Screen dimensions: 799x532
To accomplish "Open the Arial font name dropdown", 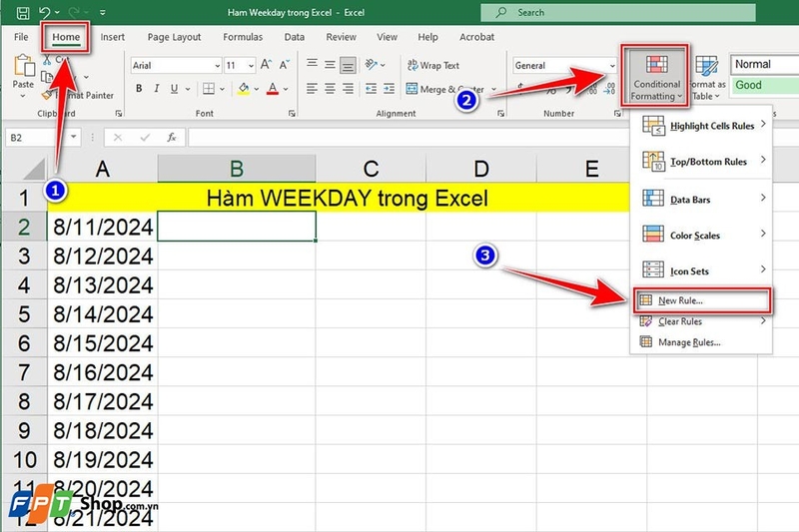I will 218,66.
